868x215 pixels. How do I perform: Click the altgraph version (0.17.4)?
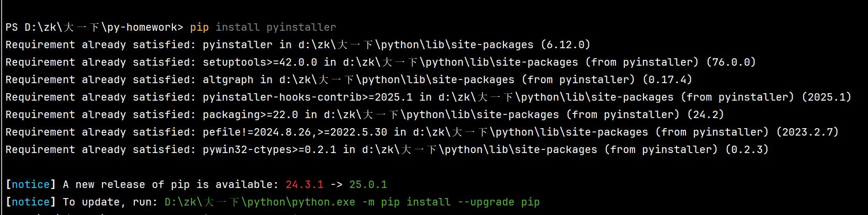[x=667, y=79]
